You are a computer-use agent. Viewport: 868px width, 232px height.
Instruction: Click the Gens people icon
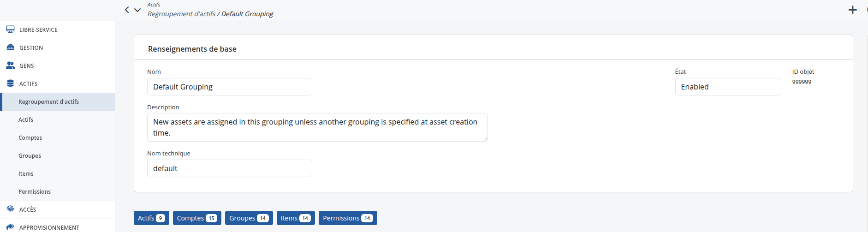point(10,65)
